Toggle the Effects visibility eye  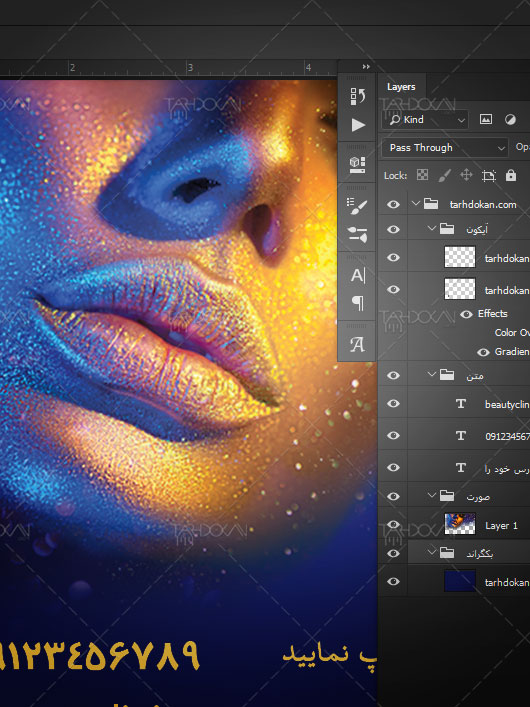pos(466,314)
